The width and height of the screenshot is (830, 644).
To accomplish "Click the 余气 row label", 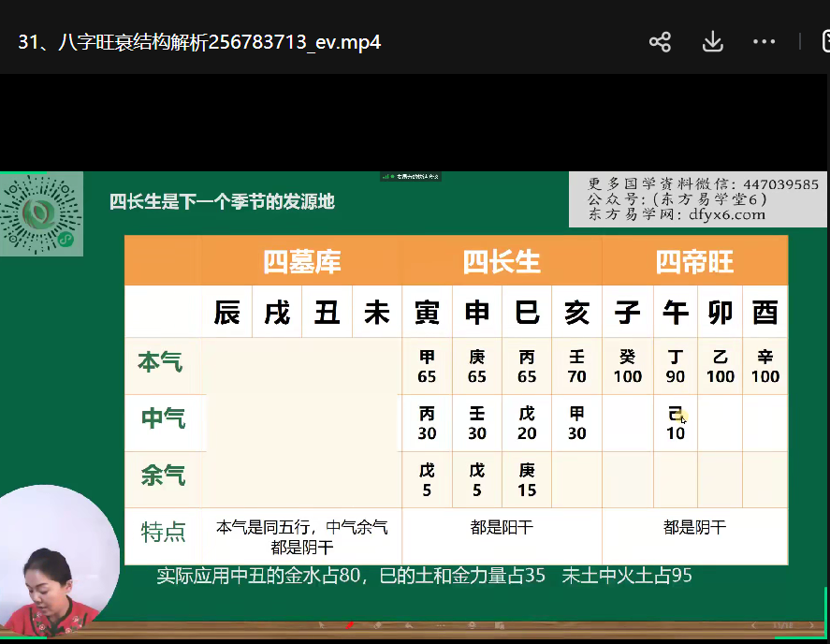I will 163,476.
